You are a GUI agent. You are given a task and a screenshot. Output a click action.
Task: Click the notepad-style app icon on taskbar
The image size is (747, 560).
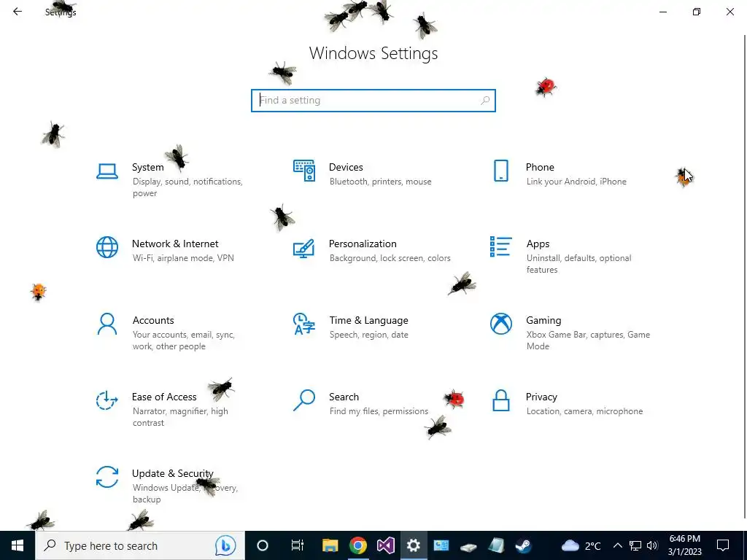point(496,545)
